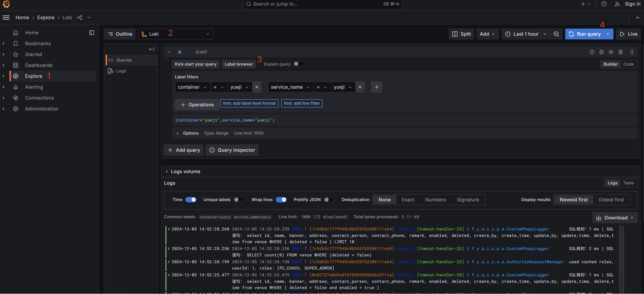
Task: Click the Split button
Action: tap(461, 34)
